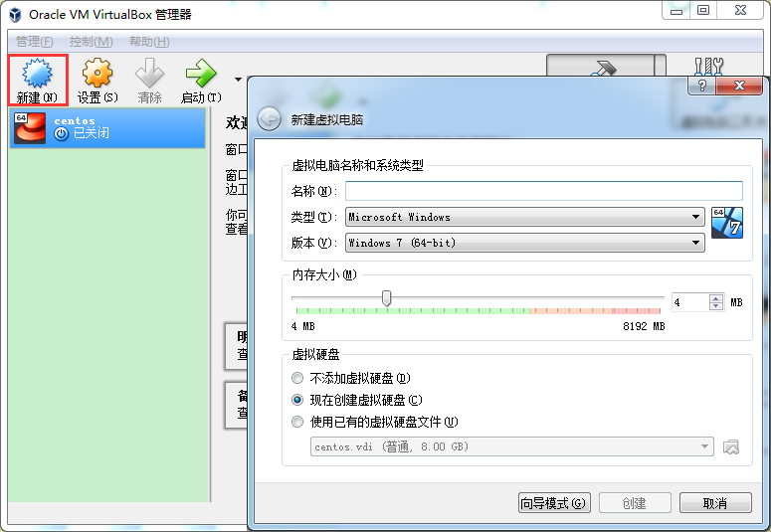The height and width of the screenshot is (532, 771).
Task: Click the 4 MB minimum memory label
Action: [302, 326]
